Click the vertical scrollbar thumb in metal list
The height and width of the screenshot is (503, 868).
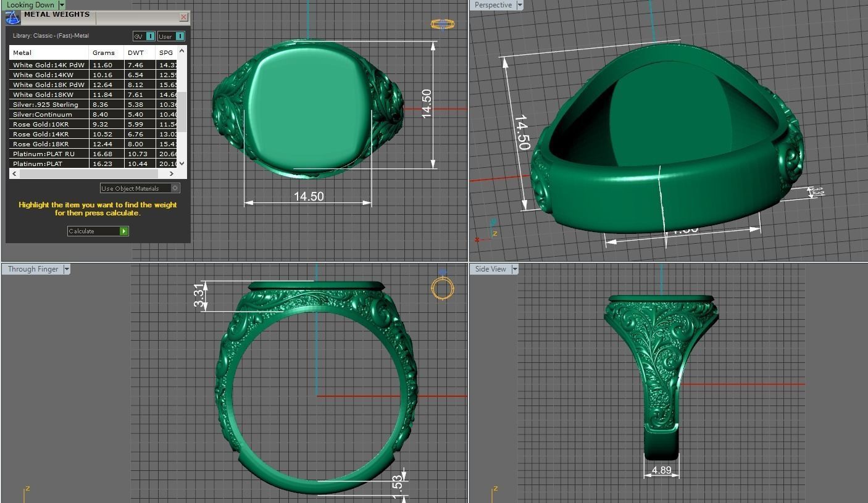click(x=182, y=111)
